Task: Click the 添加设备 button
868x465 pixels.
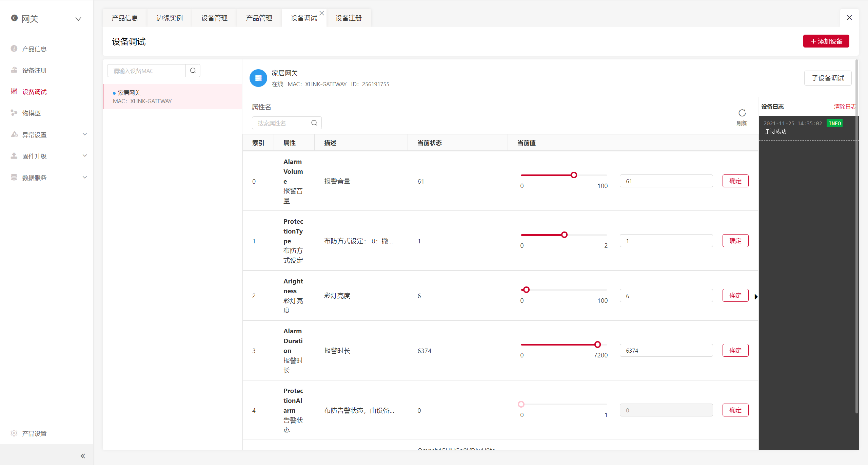Action: click(826, 41)
